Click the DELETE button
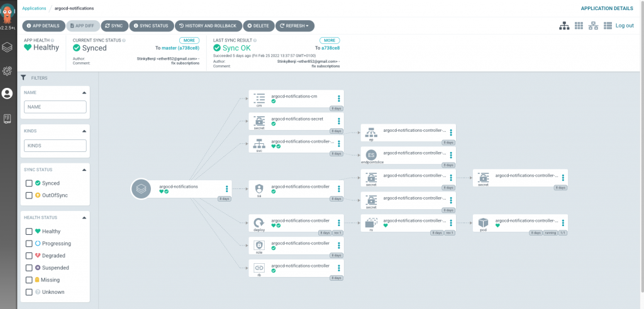The width and height of the screenshot is (644, 309). pos(258,26)
